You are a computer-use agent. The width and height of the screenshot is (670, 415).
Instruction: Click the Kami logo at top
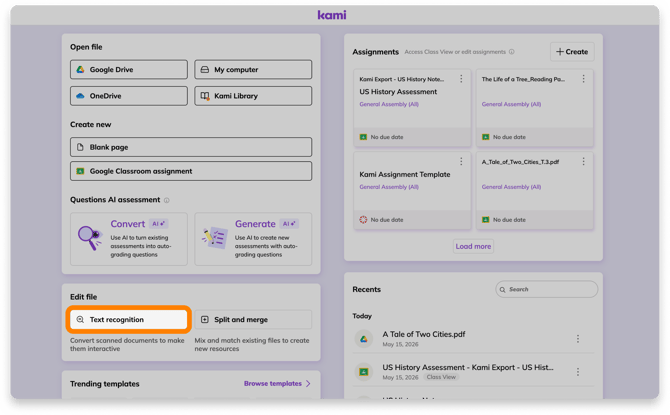coord(332,15)
